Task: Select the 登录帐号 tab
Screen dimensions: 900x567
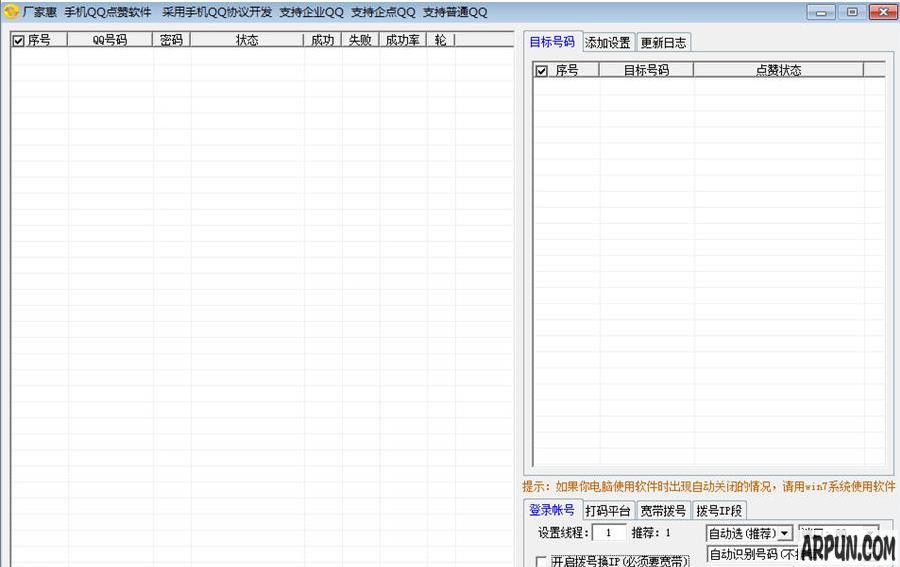Action: [552, 510]
